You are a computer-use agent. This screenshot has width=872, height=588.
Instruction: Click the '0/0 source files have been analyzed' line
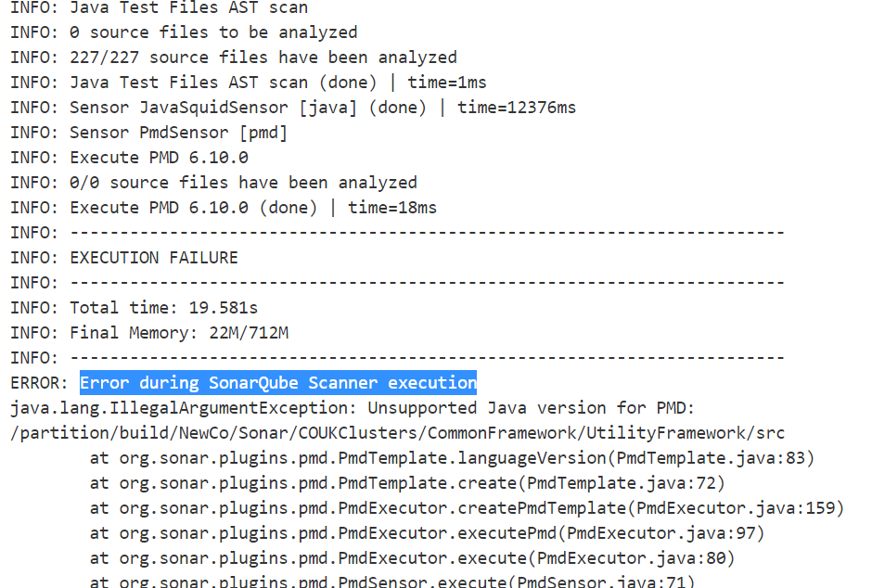(x=243, y=183)
